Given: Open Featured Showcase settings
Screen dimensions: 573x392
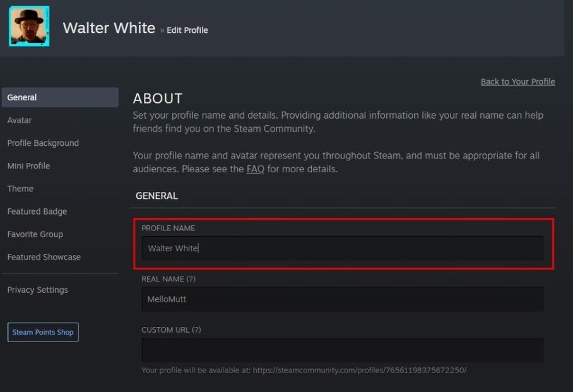Looking at the screenshot, I should pyautogui.click(x=44, y=257).
